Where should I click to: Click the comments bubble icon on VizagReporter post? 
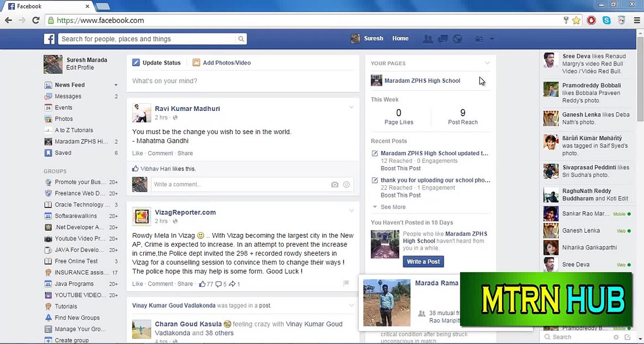click(218, 284)
